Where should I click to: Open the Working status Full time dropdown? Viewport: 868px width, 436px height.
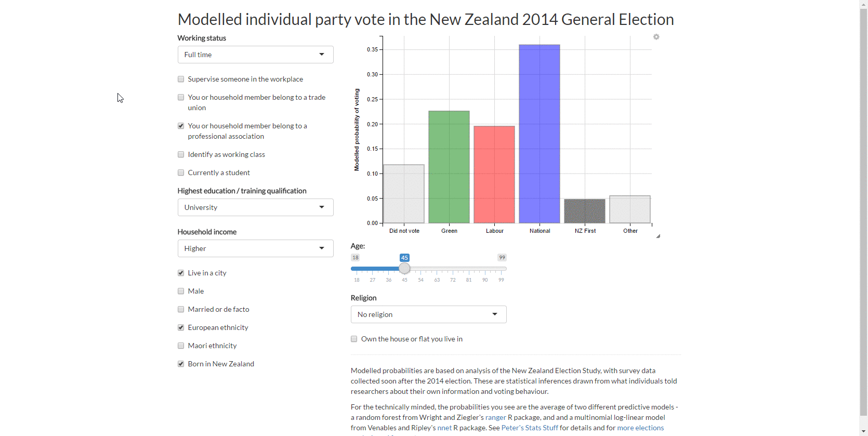[255, 55]
